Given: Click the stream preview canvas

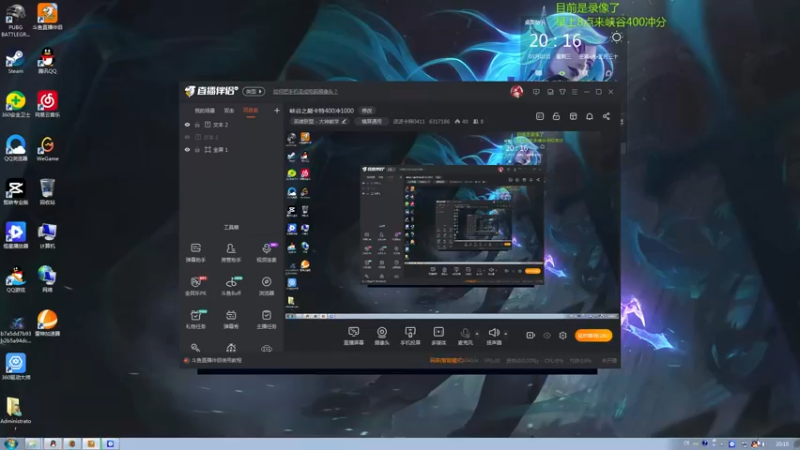Looking at the screenshot, I should [x=452, y=225].
